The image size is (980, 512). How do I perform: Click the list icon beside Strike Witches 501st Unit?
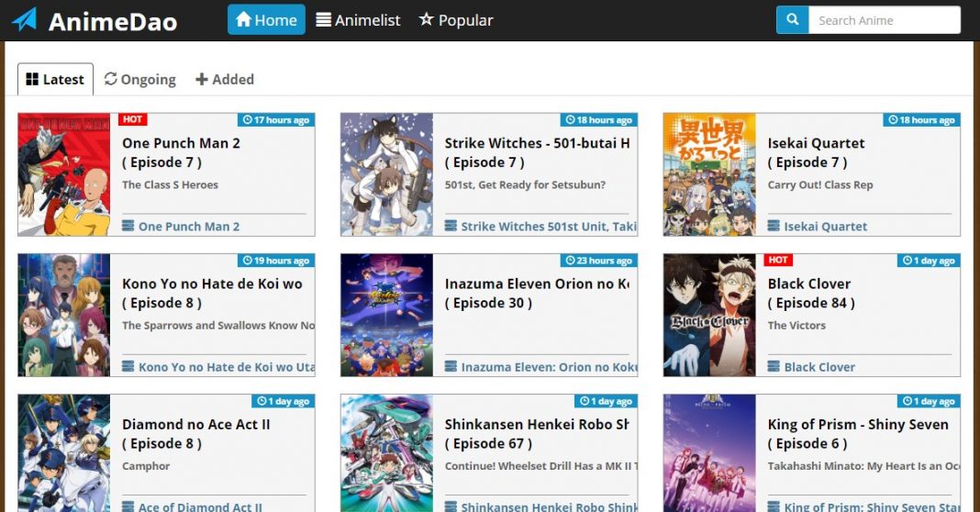[x=451, y=226]
